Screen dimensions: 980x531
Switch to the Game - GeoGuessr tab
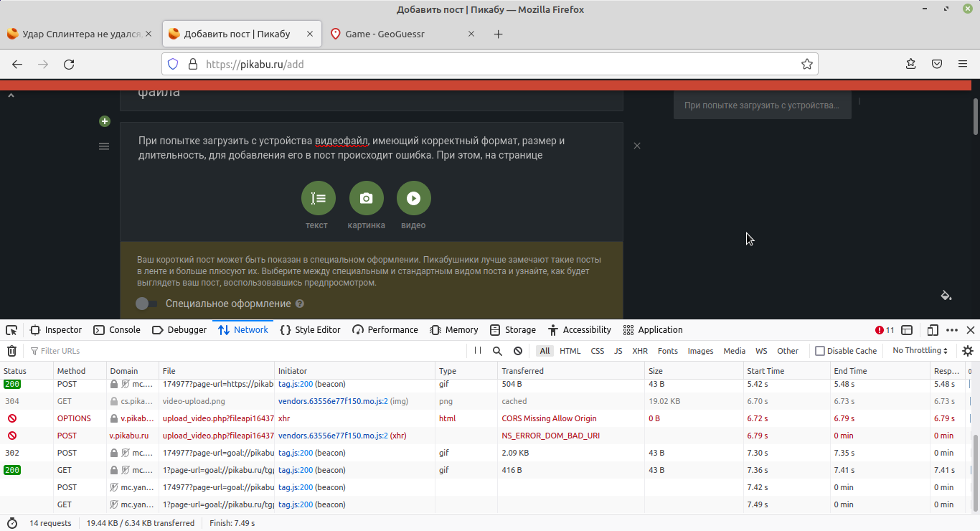pos(404,34)
